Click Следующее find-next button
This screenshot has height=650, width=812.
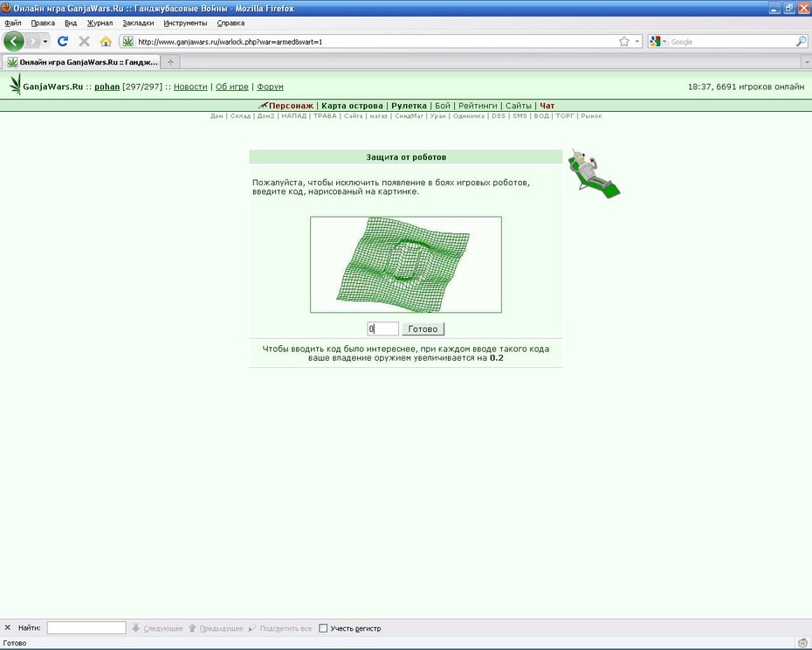click(x=157, y=628)
